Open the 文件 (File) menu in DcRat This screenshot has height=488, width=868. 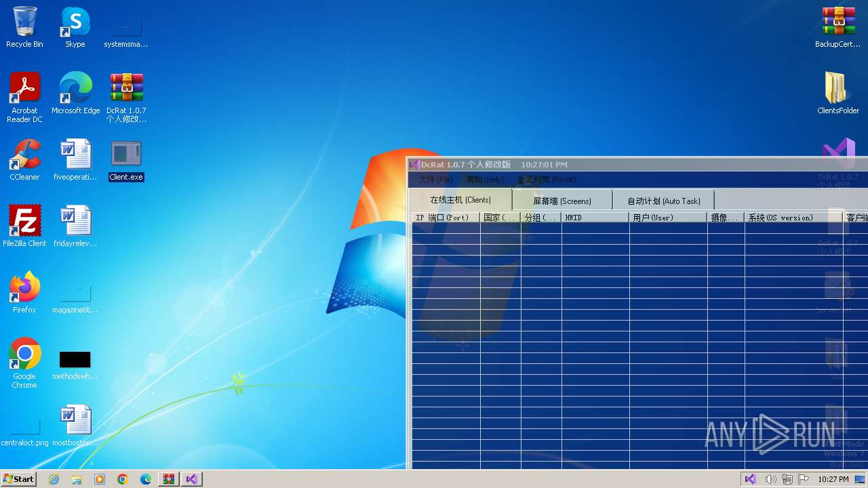(x=436, y=180)
